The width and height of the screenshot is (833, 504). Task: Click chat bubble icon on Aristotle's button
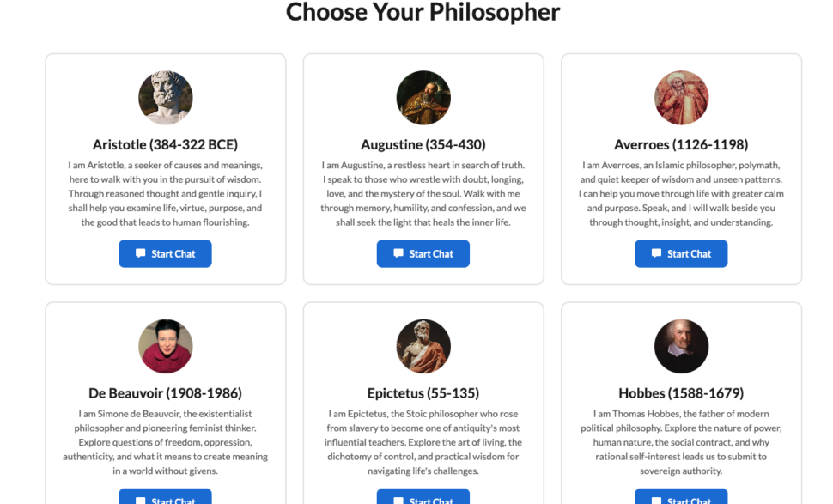pos(141,253)
